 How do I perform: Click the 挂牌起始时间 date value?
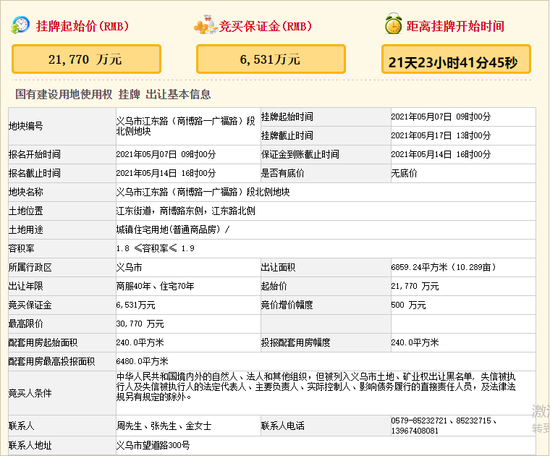pyautogui.click(x=441, y=117)
